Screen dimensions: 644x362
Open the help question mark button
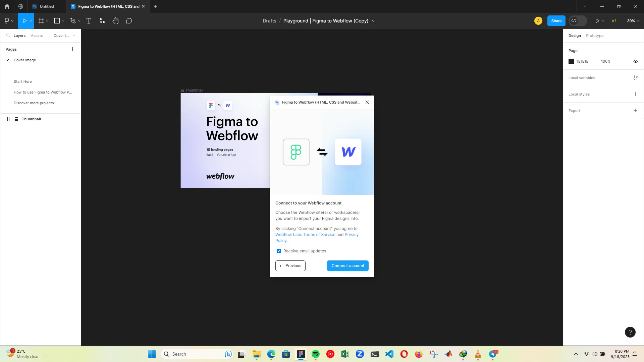pos(630,332)
